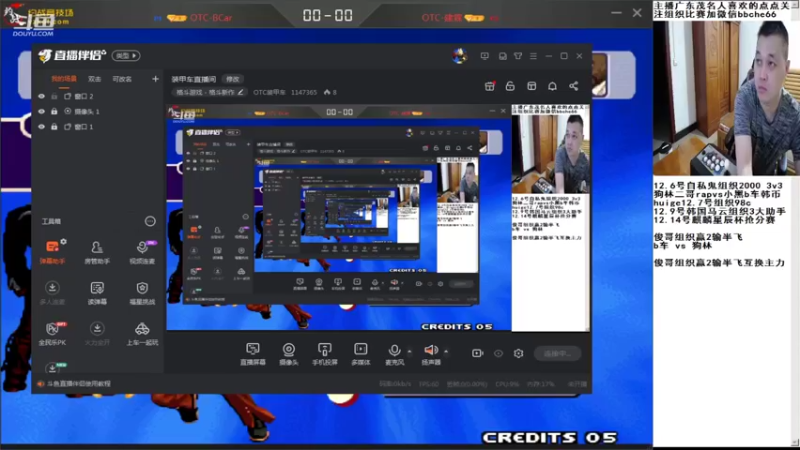Edit category 格斗游戏 with pencil icon

[x=240, y=92]
